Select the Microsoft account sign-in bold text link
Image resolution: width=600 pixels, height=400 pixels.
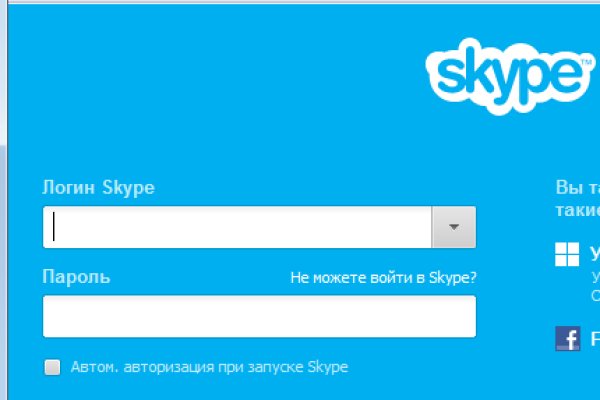595,251
